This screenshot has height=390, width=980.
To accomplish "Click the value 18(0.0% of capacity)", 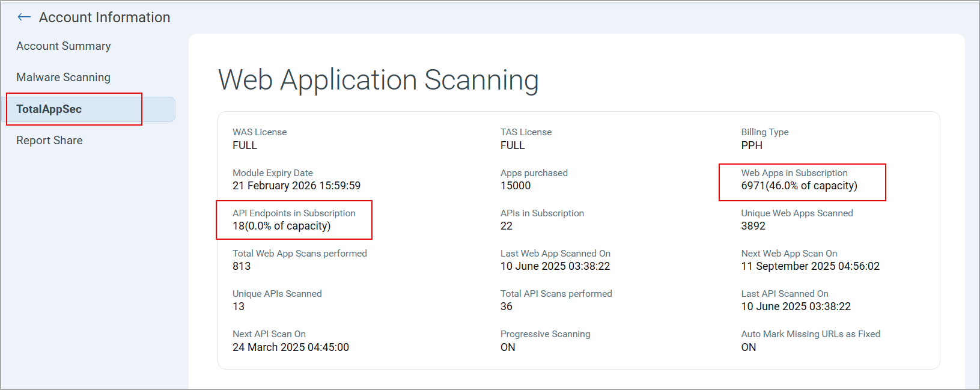I will [x=282, y=226].
